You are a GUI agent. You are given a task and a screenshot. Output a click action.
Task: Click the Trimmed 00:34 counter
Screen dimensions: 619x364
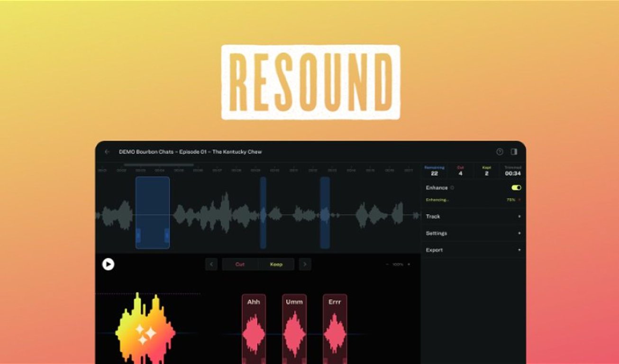point(513,171)
